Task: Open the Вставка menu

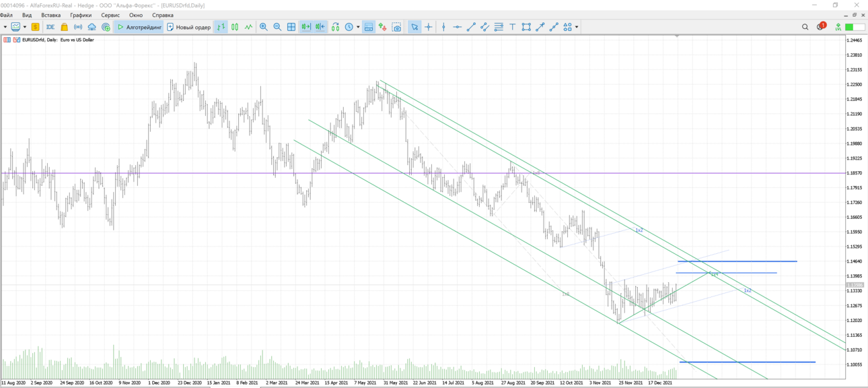Action: coord(50,15)
